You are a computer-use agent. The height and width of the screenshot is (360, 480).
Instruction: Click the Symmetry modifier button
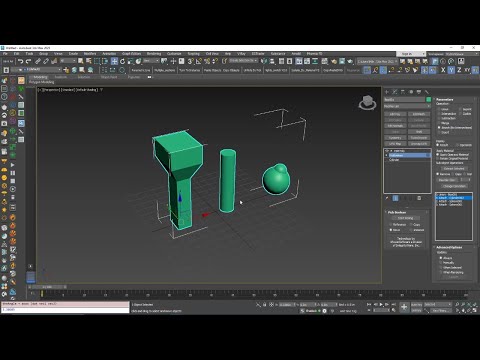[395, 138]
